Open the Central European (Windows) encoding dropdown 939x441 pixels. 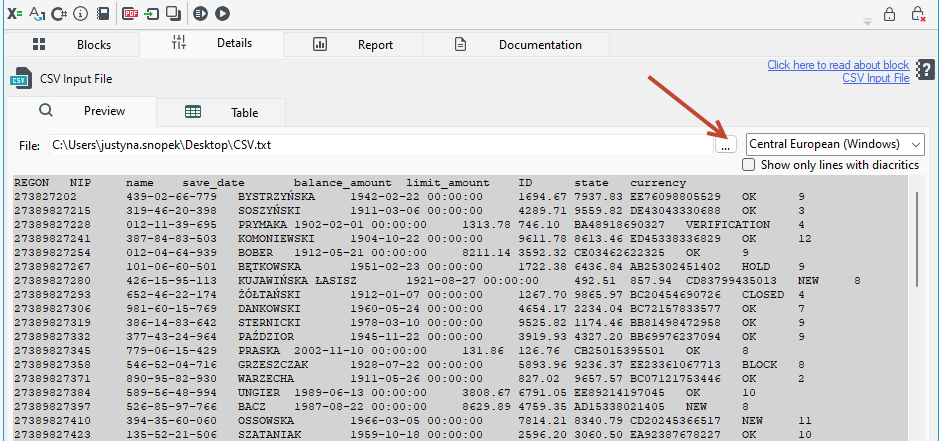[835, 144]
